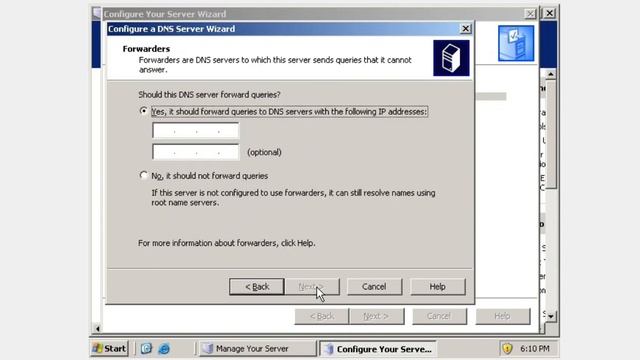The width and height of the screenshot is (640, 360).
Task: Click Cancel in Configure Your Server Wizard
Action: point(439,316)
